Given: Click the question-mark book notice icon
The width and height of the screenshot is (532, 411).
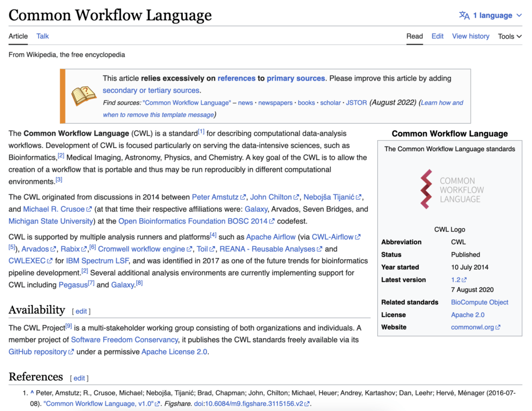Looking at the screenshot, I should [84, 96].
